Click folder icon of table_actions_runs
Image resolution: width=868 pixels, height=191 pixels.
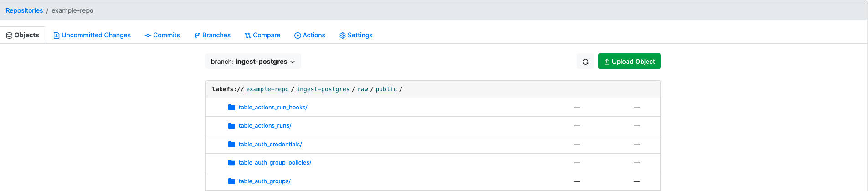pyautogui.click(x=231, y=126)
